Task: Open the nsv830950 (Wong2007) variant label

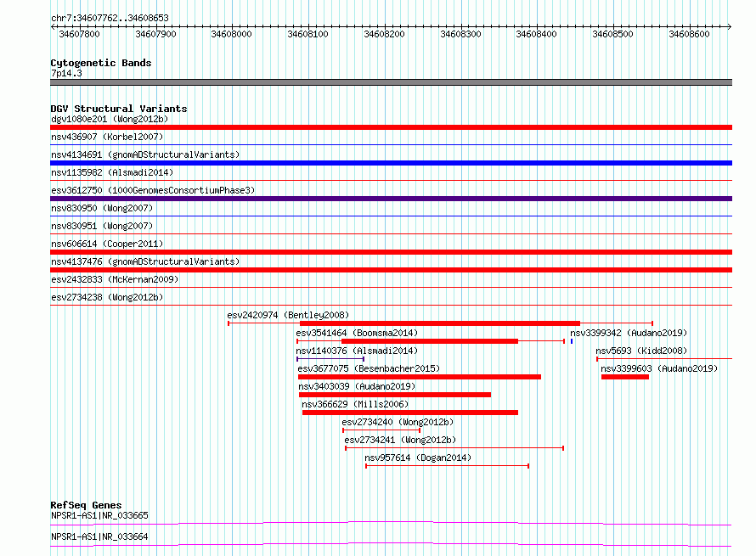Action: [102, 208]
